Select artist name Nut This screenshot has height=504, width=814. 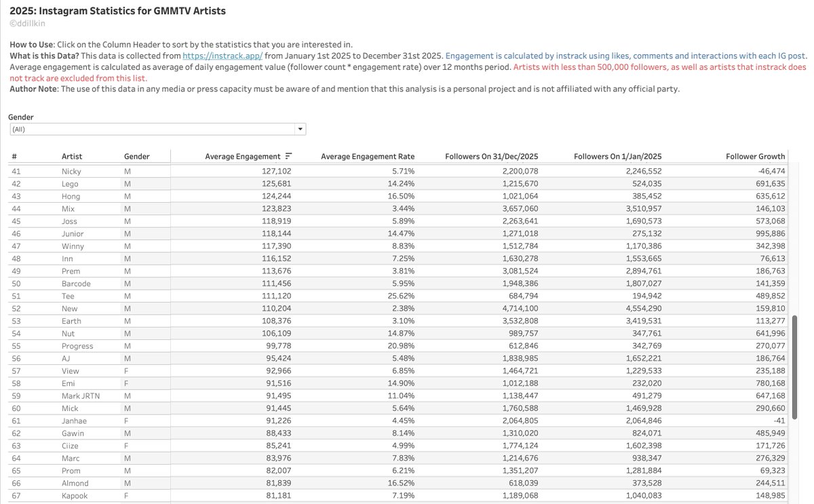pos(69,334)
